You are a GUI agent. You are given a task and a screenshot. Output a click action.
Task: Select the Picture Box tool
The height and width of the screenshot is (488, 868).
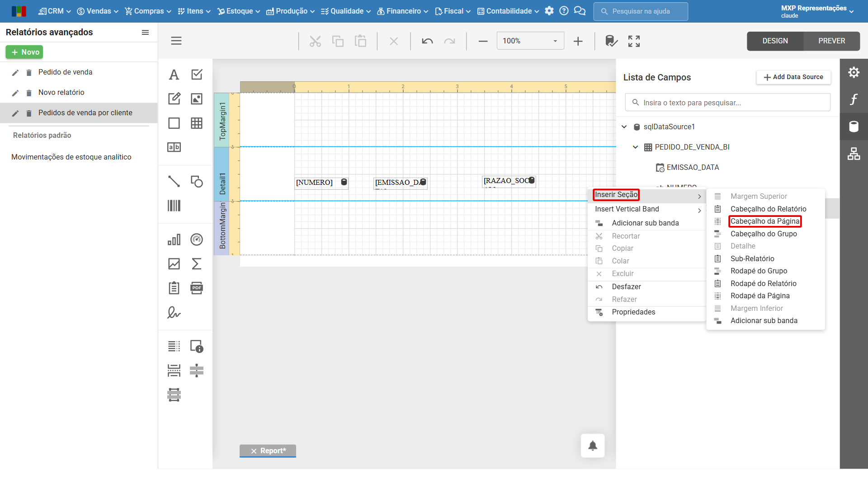197,99
